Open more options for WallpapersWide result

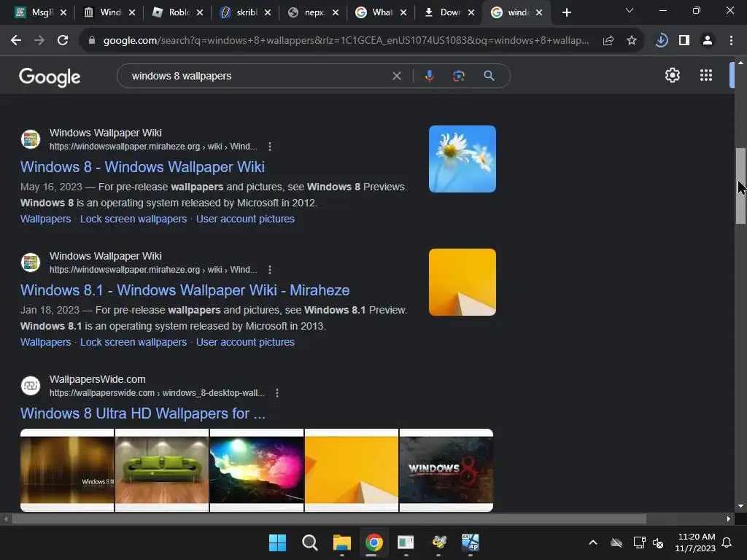[276, 393]
